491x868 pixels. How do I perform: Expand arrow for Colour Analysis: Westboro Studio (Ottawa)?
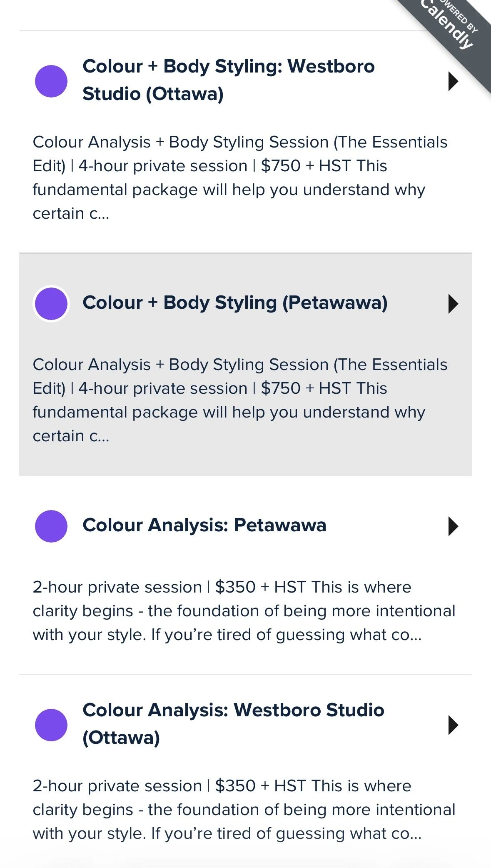point(453,725)
